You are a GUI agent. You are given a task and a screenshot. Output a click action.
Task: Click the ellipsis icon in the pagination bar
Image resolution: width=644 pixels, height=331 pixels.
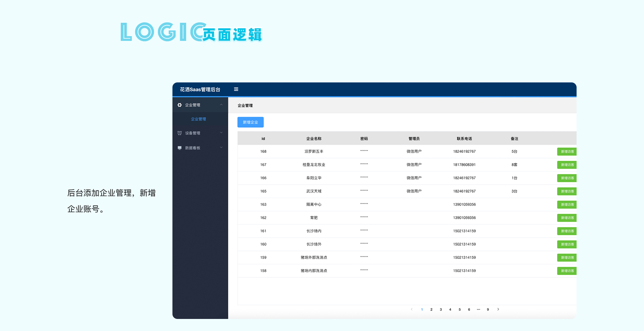[479, 309]
